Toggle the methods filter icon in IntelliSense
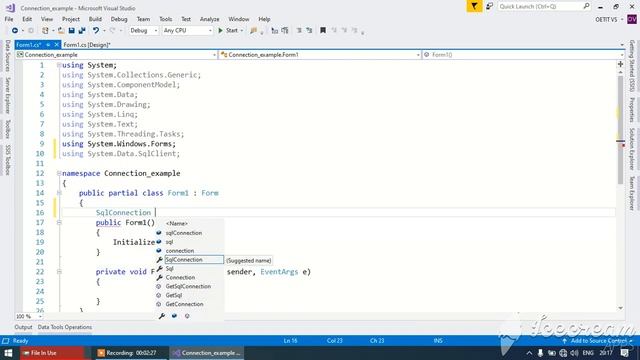This screenshot has height=360, width=640. 187,316
